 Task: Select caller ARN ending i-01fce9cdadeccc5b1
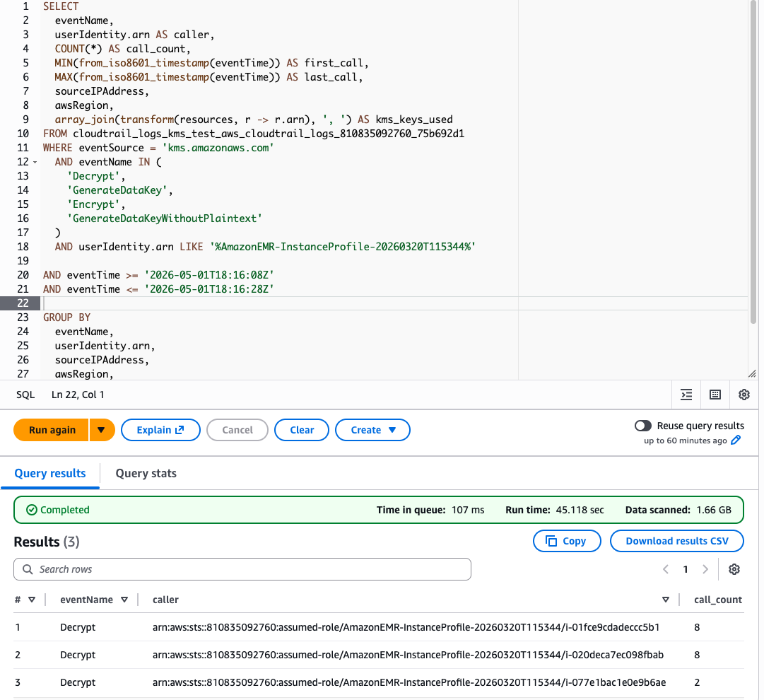click(406, 627)
